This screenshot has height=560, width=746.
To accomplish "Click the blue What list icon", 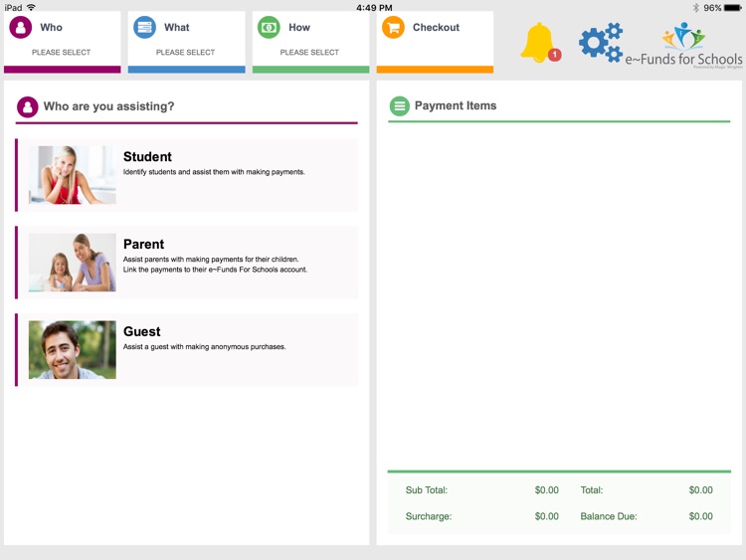I will coord(144,28).
